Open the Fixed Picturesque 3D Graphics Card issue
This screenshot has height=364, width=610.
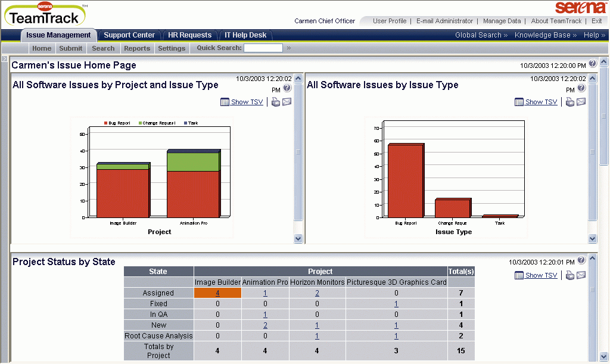click(396, 304)
